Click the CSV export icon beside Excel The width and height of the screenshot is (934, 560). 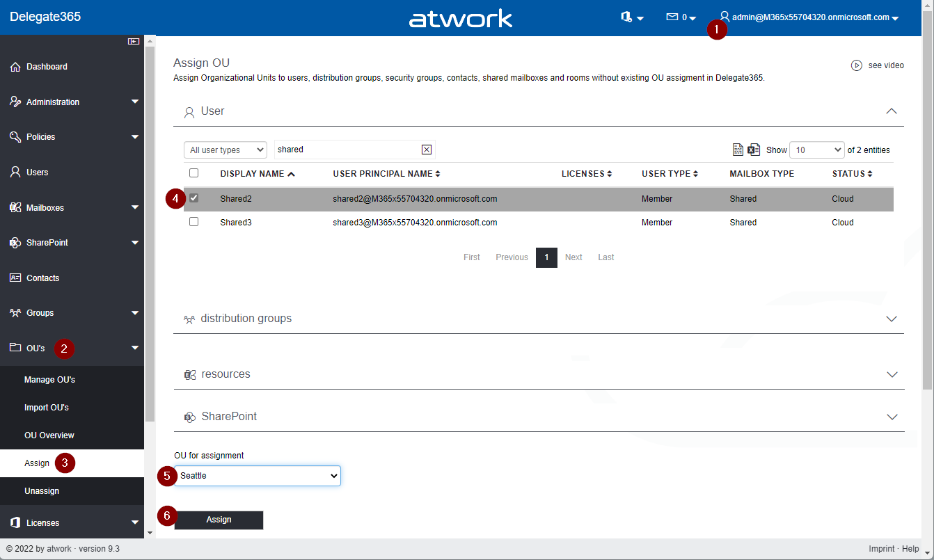pos(738,150)
